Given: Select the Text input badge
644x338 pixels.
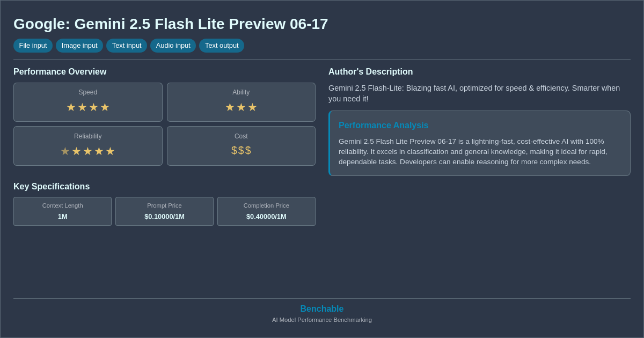Looking at the screenshot, I should click(127, 46).
